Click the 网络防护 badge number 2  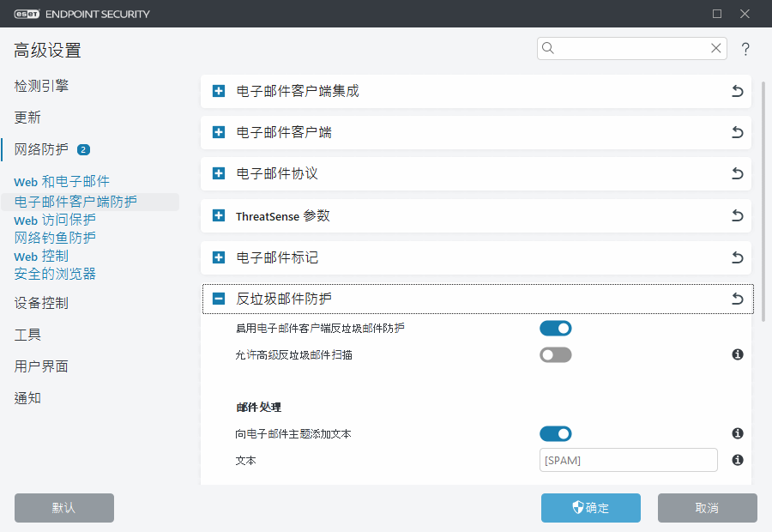pyautogui.click(x=83, y=150)
